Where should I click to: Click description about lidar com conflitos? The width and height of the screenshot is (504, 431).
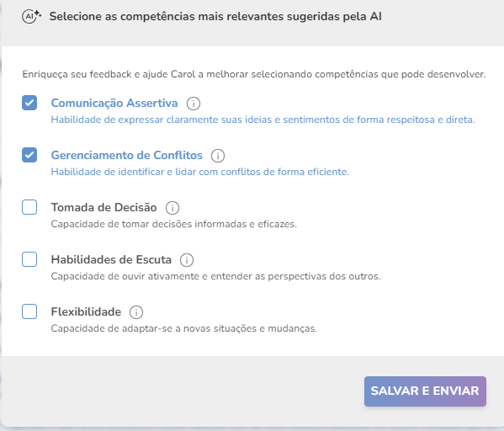[x=200, y=172]
